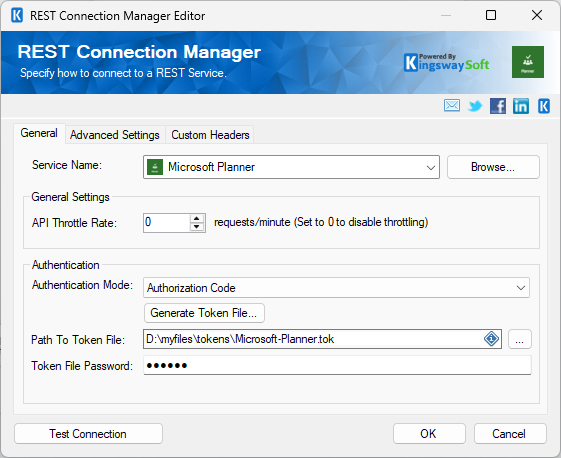Click the 'requests/minute' throttling hint text

point(321,222)
